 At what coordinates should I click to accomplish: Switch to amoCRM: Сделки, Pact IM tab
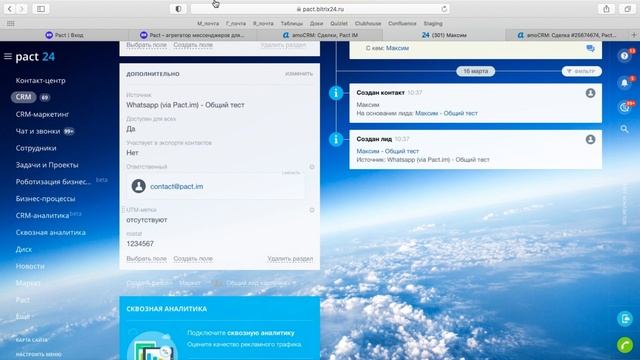point(320,35)
